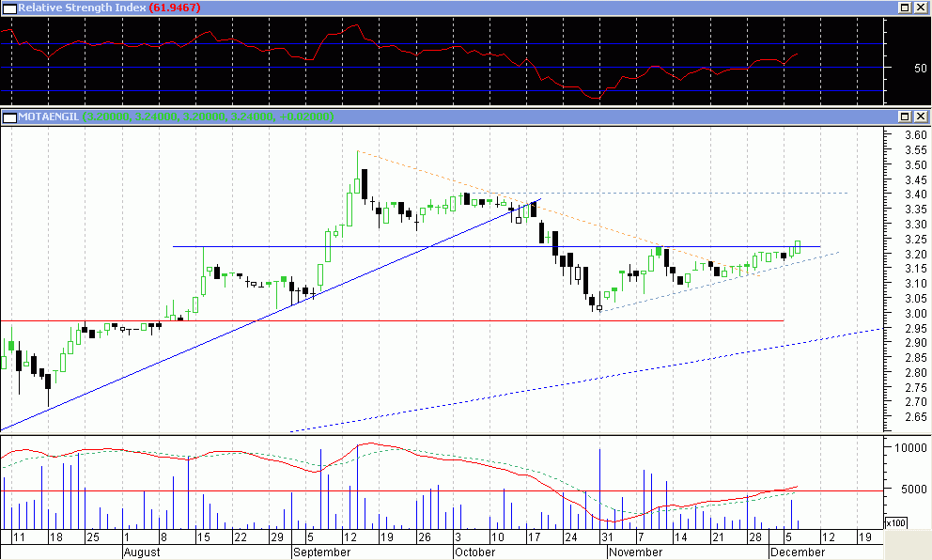Maximize the Relative Strength Index window

pos(904,8)
